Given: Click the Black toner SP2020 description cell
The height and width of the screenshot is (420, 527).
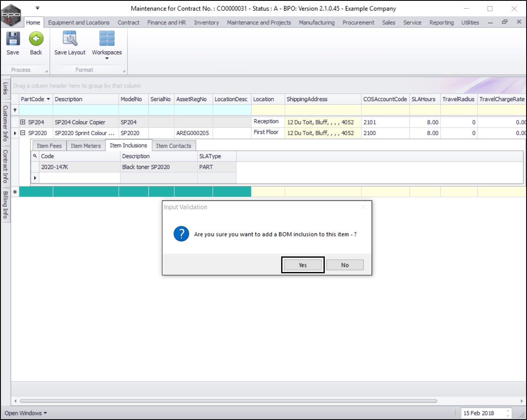Looking at the screenshot, I should pyautogui.click(x=159, y=167).
